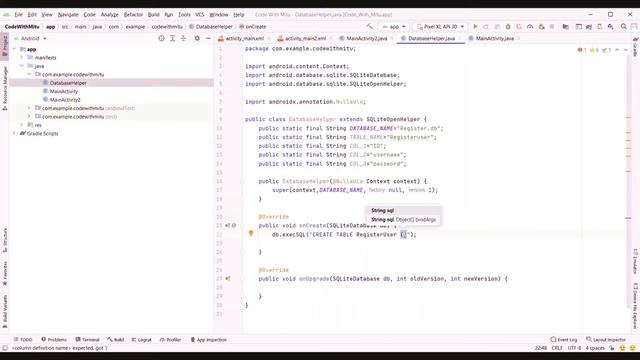Click the onCreate breadcrumb in navigation bar
This screenshot has height=360, width=640.
click(253, 27)
